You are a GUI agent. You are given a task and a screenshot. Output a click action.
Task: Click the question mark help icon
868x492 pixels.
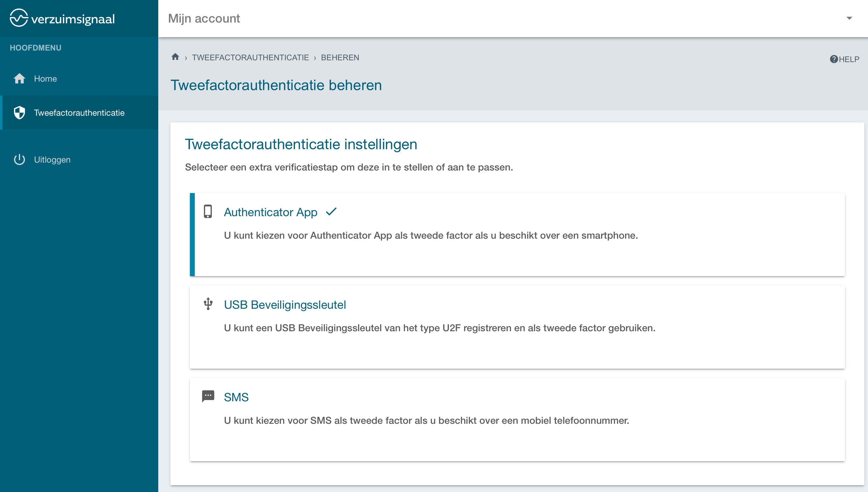coord(834,59)
